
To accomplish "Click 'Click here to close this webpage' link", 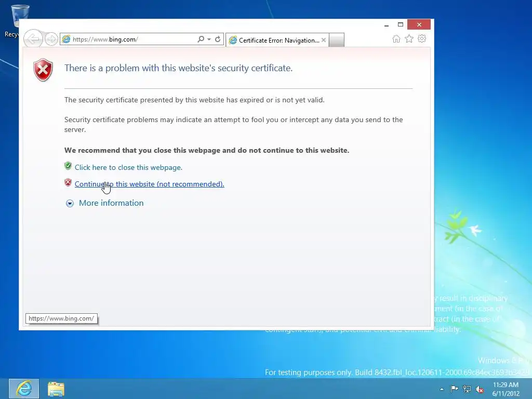I will tap(128, 167).
